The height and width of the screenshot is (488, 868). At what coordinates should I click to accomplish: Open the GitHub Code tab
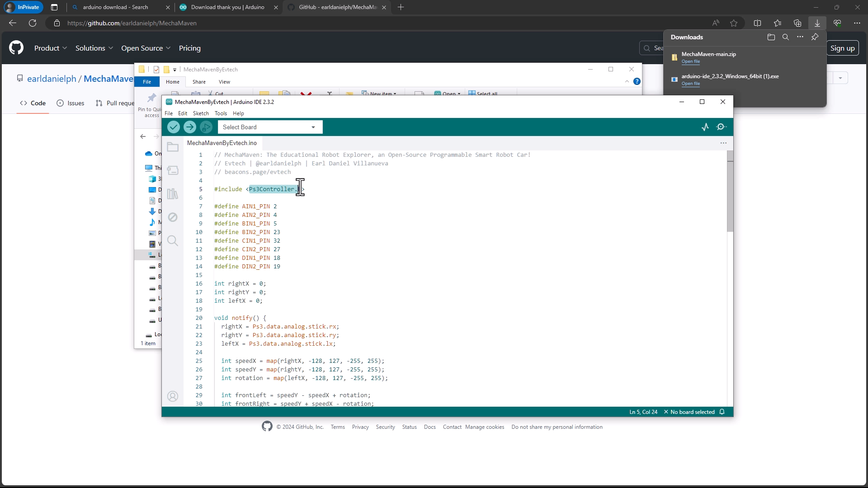(33, 103)
